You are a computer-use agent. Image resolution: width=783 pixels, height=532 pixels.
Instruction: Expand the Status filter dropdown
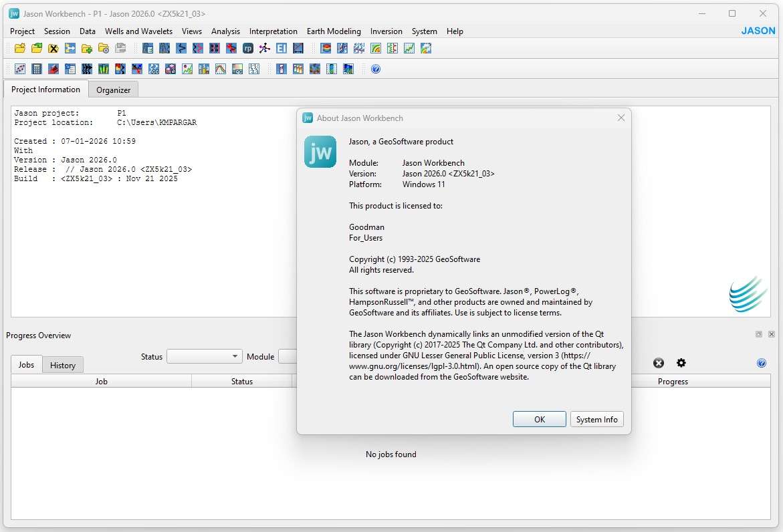click(204, 357)
